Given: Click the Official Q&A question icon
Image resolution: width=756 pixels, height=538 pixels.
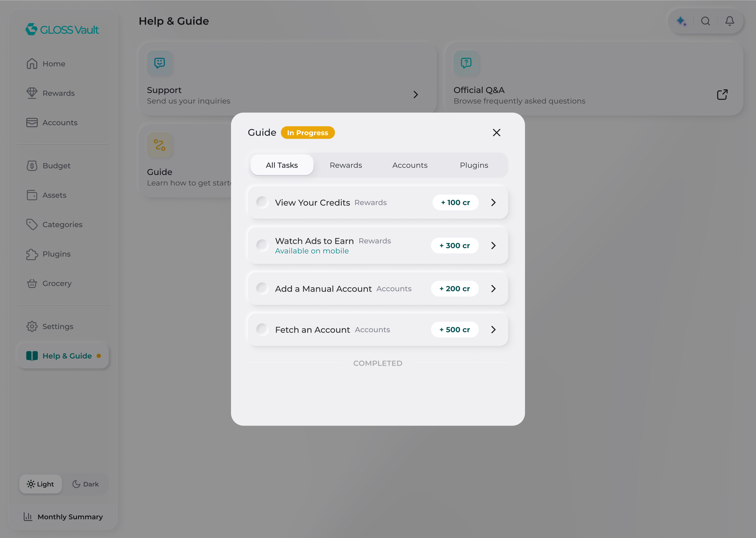Looking at the screenshot, I should tap(466, 63).
